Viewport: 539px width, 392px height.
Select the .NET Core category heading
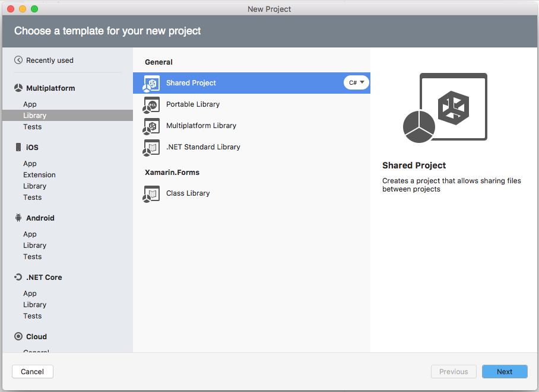tap(44, 278)
